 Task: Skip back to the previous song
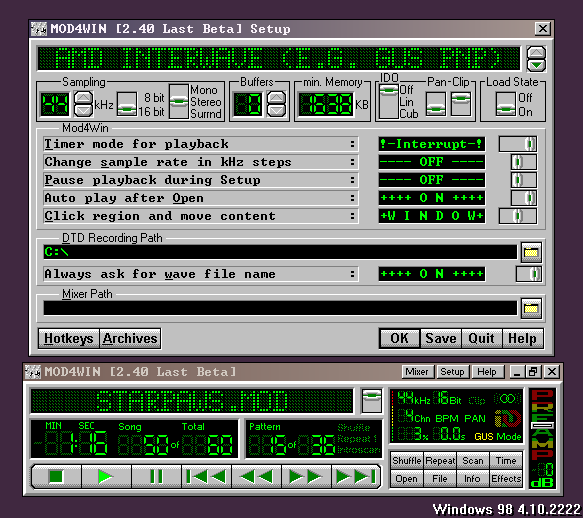coord(206,476)
